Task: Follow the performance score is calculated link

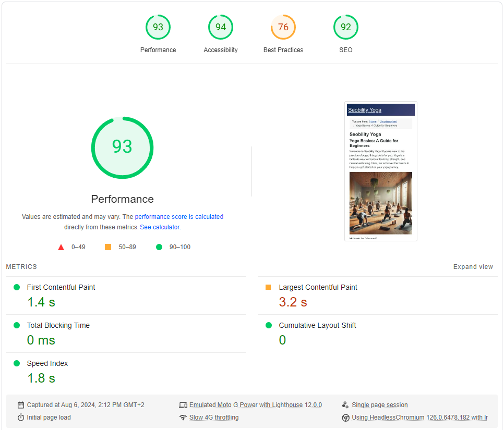Action: coord(179,216)
